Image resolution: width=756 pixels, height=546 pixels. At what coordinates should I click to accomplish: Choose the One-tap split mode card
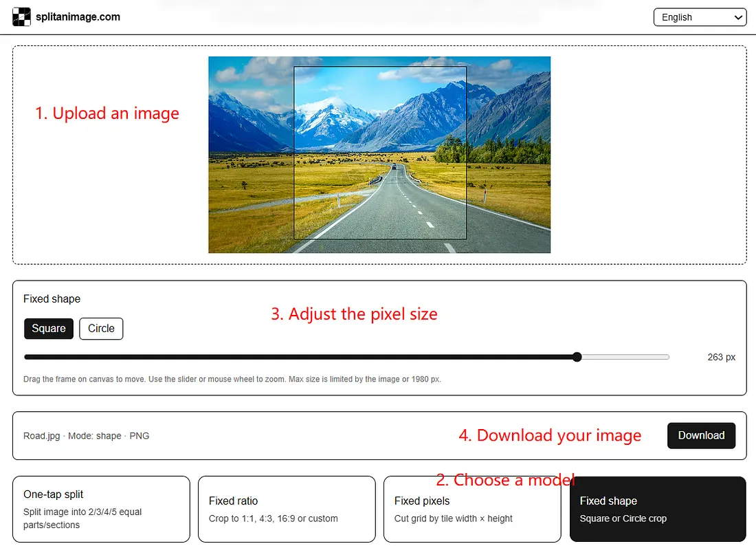pos(101,510)
